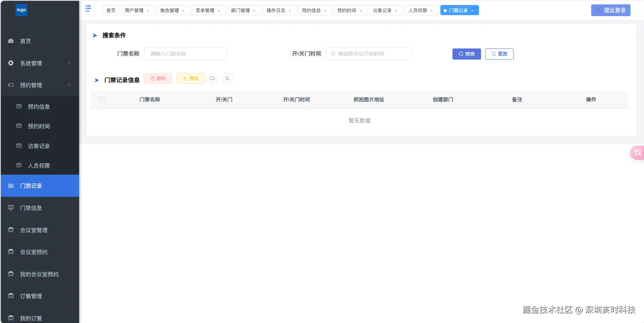
Task: Click the round search icon beside 导出
Action: (212, 78)
